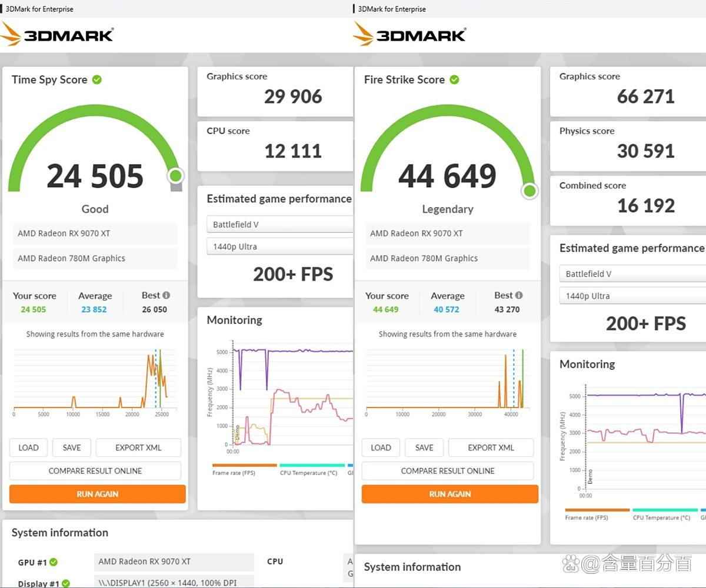Screen dimensions: 706x588
Task: Click the green checkmark next to Fire Strike Score
Action: [454, 79]
